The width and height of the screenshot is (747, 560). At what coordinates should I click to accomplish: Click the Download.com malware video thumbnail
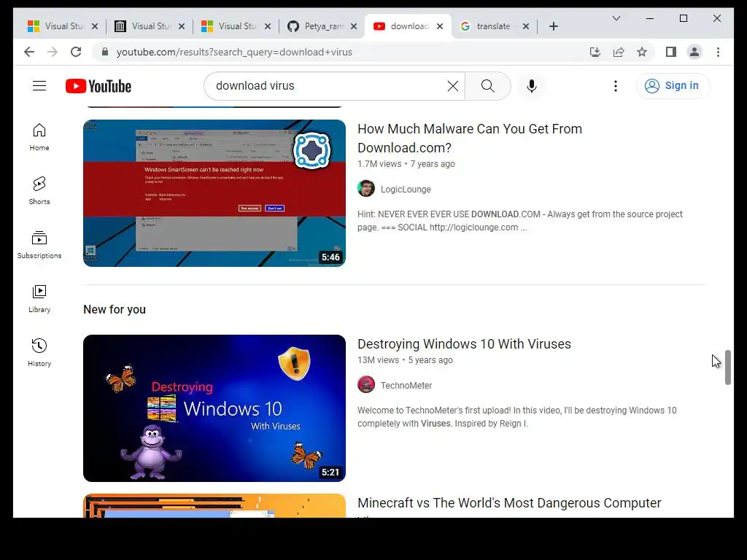(214, 192)
